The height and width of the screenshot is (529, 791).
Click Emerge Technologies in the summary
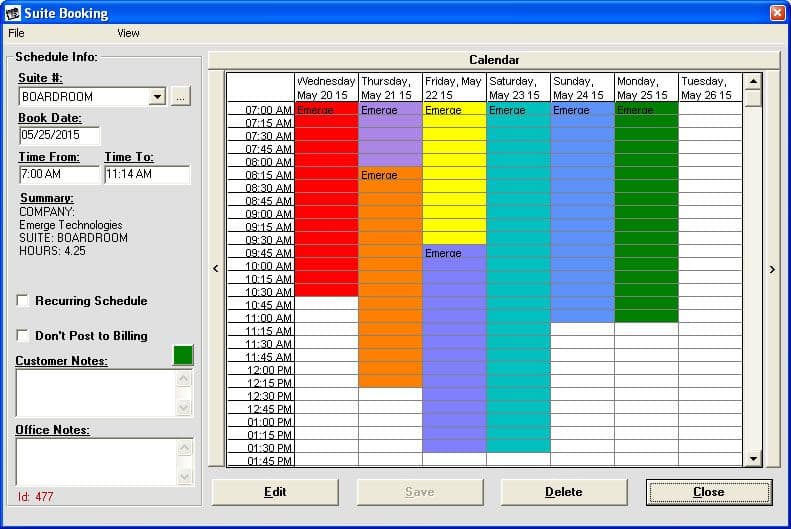point(71,225)
